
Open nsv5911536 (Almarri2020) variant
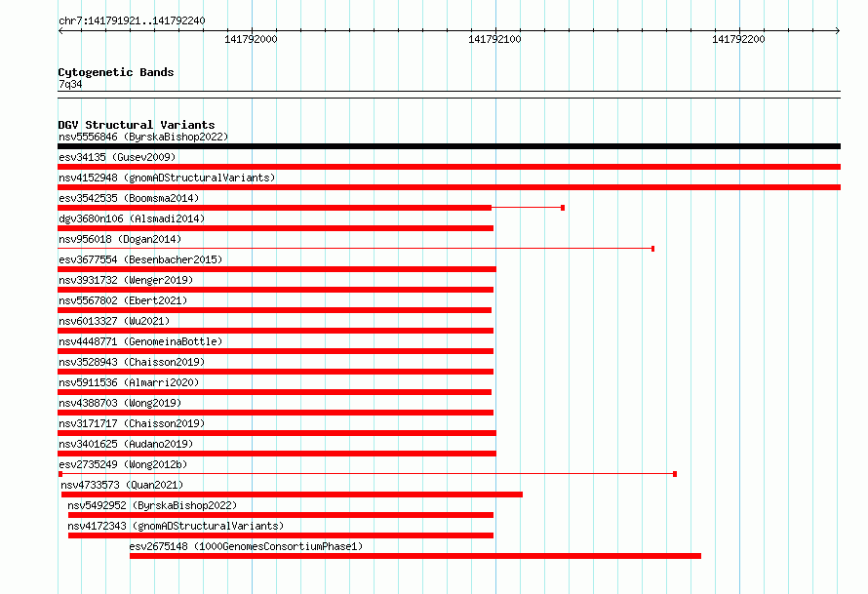(x=129, y=382)
